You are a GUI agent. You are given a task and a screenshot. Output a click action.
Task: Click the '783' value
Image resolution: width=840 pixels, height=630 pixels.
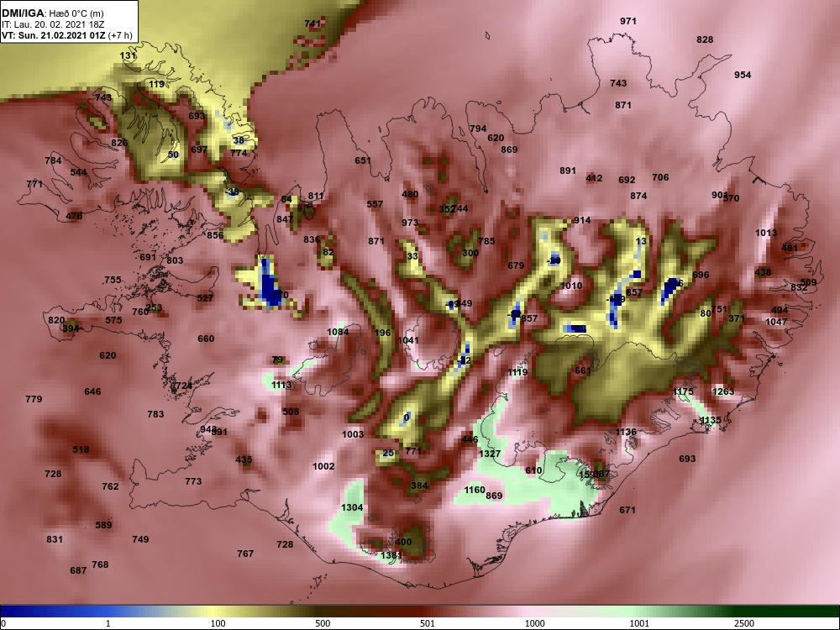(155, 414)
